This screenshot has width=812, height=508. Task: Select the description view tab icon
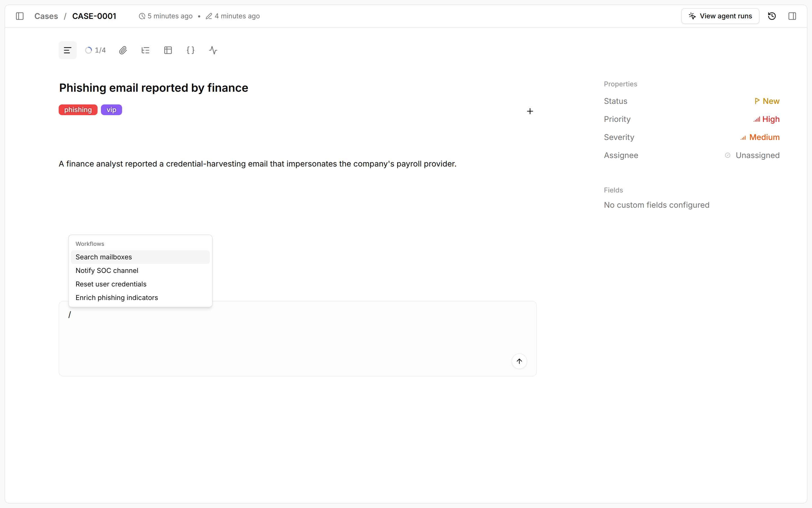tap(67, 51)
